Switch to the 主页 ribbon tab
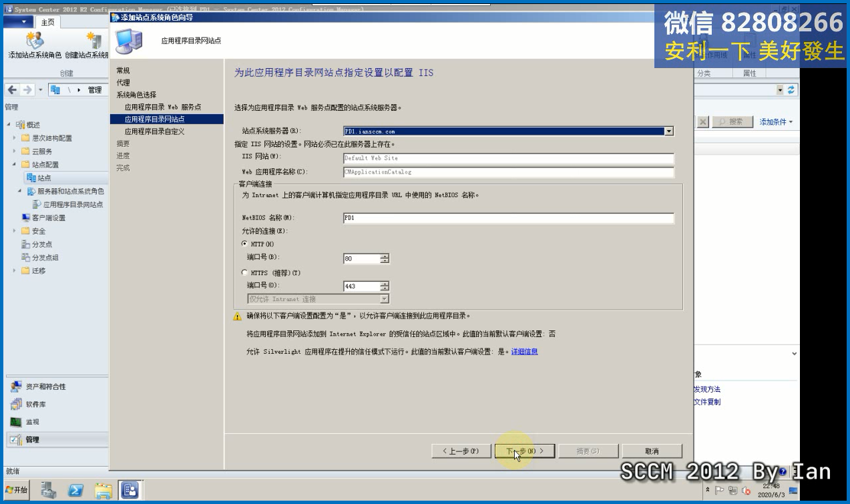The image size is (850, 504). [x=48, y=22]
